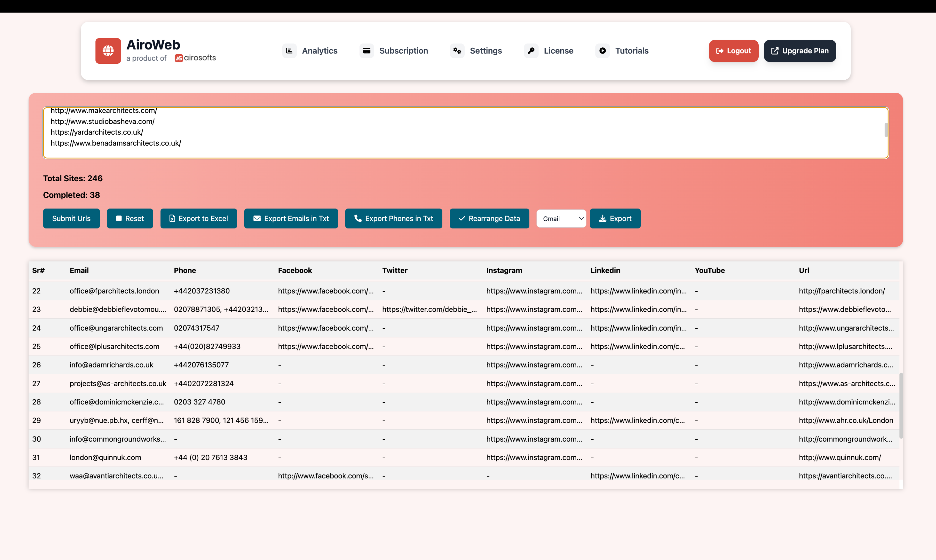The width and height of the screenshot is (936, 560).
Task: Click phone +442037231380 in row 22
Action: [202, 291]
